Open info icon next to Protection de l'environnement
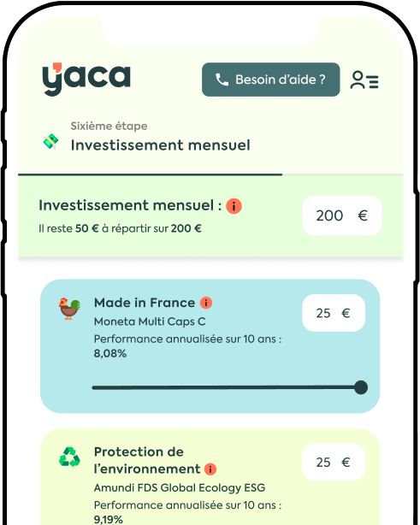Viewport: 420px width, 525px height. [x=210, y=469]
